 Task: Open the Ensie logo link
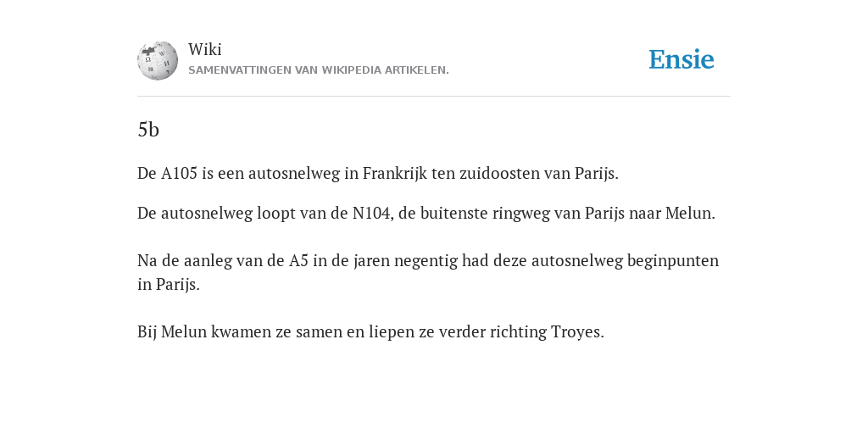click(682, 59)
